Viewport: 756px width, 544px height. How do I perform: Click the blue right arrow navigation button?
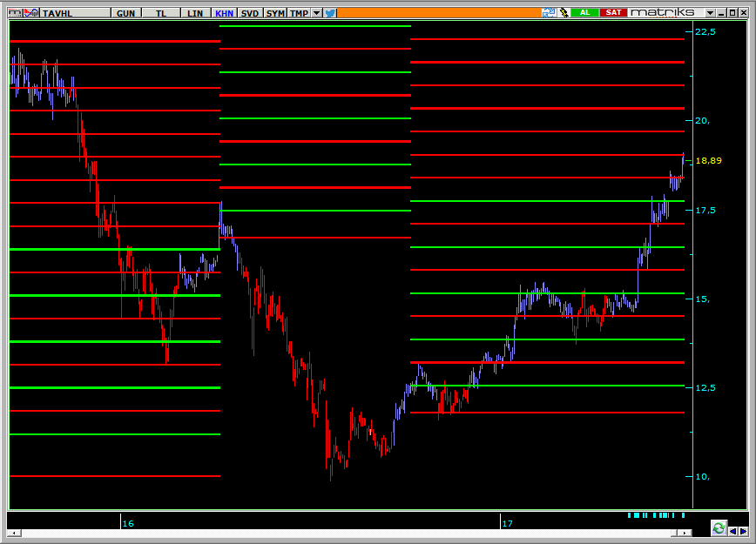[x=743, y=531]
